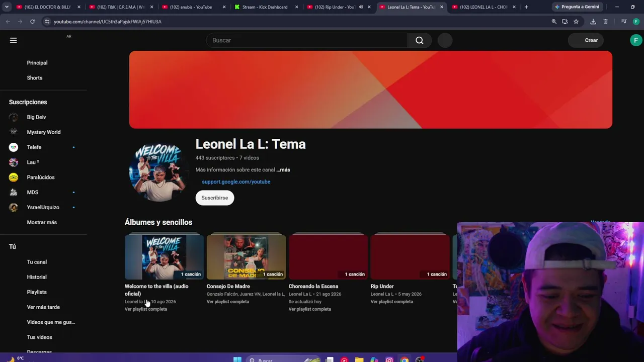The width and height of the screenshot is (644, 362).
Task: Open the account avatar menu in YouTube
Action: (x=636, y=40)
